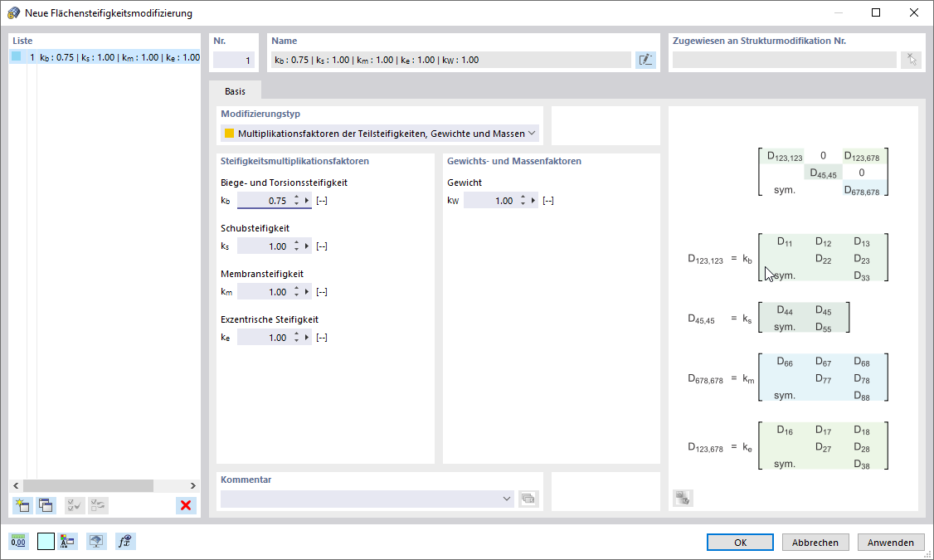Image resolution: width=934 pixels, height=560 pixels.
Task: Click the list item's blue color swatch
Action: pos(16,56)
